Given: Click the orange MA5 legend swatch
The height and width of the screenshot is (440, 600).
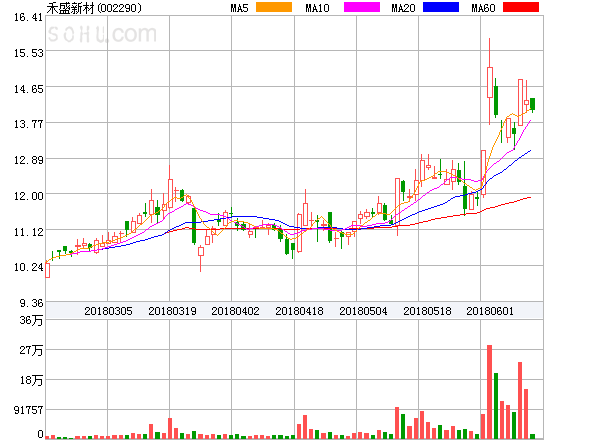Looking at the screenshot, I should click(274, 7).
